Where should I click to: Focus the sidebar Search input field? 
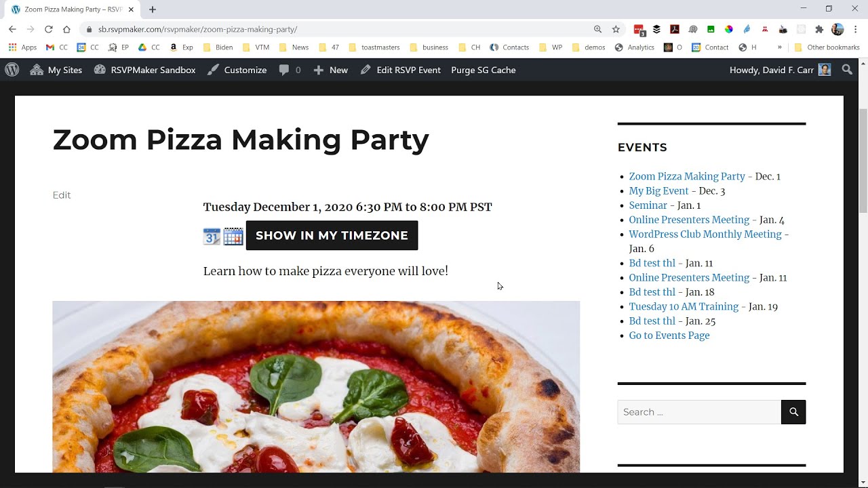click(699, 412)
